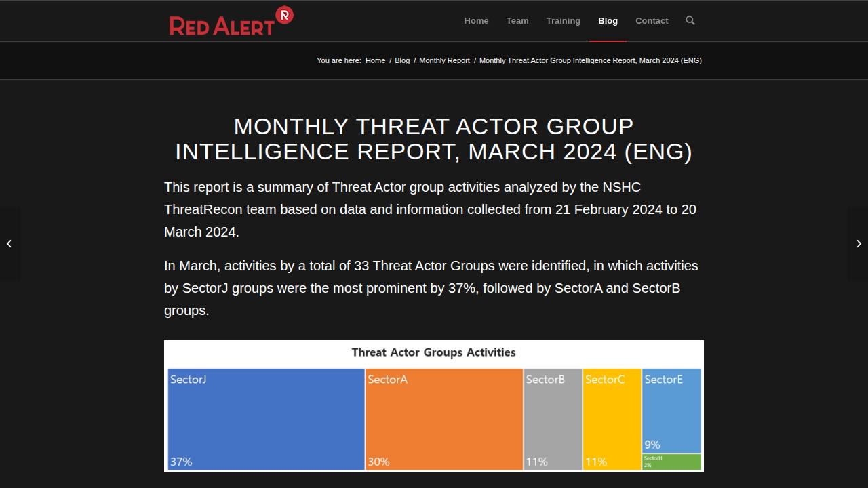Open the Blog menu item
Viewport: 868px width, 488px height.
point(608,21)
